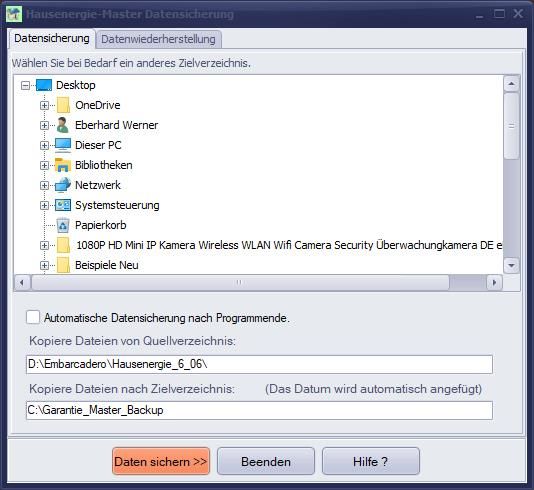
Task: Select the Bibliotheken libraries icon
Action: click(63, 165)
